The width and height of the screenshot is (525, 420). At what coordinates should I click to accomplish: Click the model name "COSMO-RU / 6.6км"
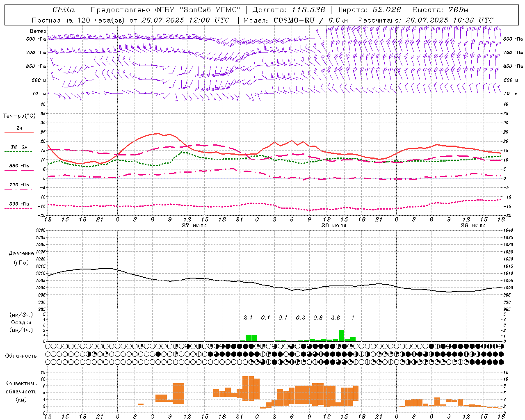(311, 20)
